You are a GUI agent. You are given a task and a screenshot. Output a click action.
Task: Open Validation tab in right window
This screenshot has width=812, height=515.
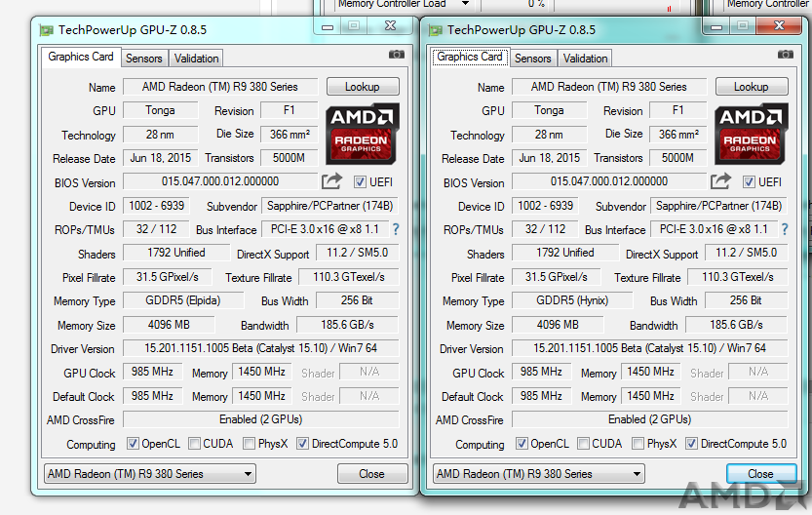point(585,58)
